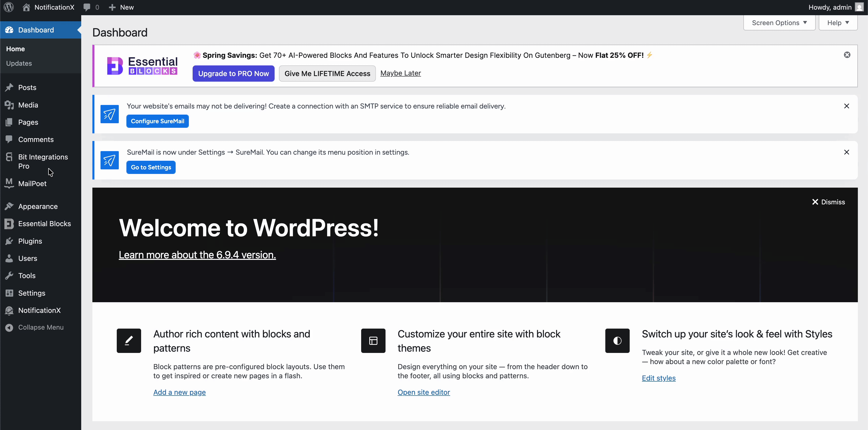The width and height of the screenshot is (868, 430).
Task: Close the SMTP email delivery notice
Action: 846,106
